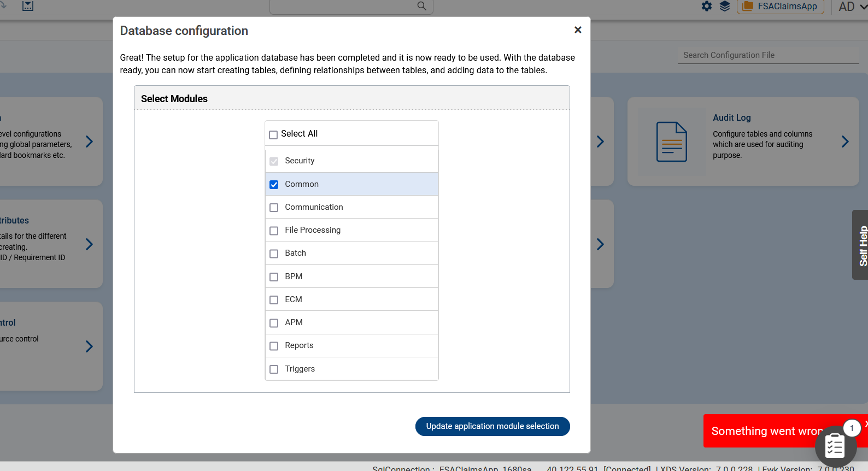Screen dimensions: 868x471
Task: Open the FSAClaimsApp project button
Action: (781, 7)
